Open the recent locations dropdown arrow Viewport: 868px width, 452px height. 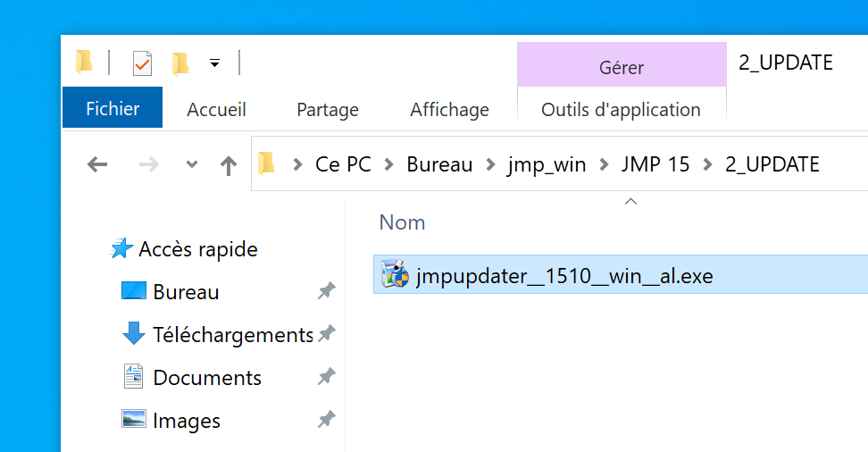[191, 164]
